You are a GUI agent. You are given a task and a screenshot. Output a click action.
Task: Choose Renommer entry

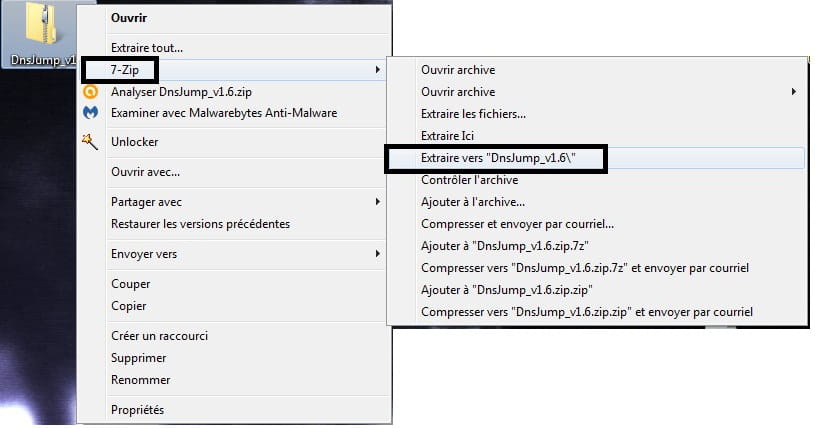(141, 380)
